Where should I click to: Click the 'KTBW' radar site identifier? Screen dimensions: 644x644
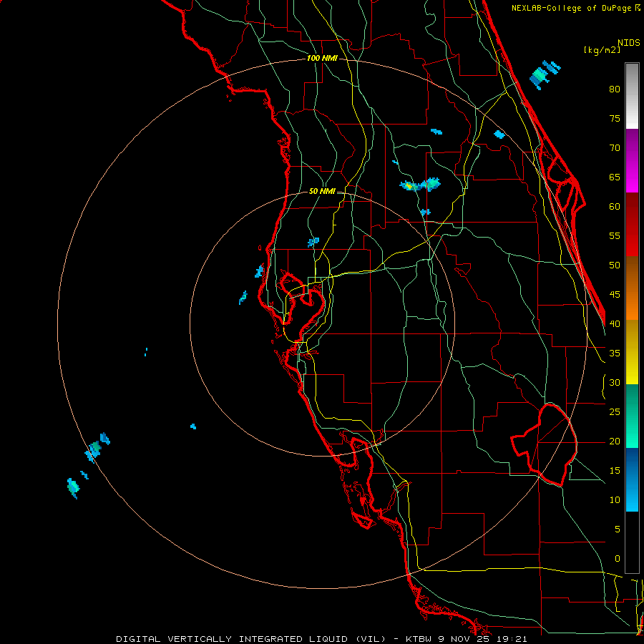click(419, 639)
